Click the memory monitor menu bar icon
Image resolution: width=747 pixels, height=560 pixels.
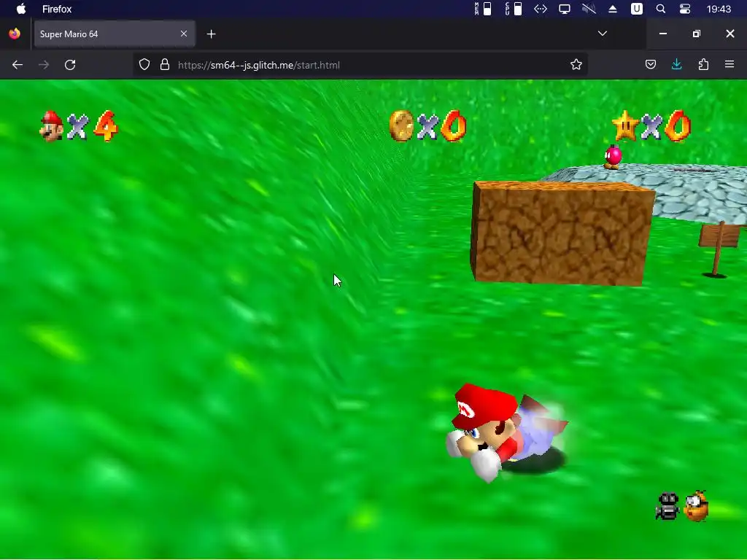pyautogui.click(x=483, y=9)
